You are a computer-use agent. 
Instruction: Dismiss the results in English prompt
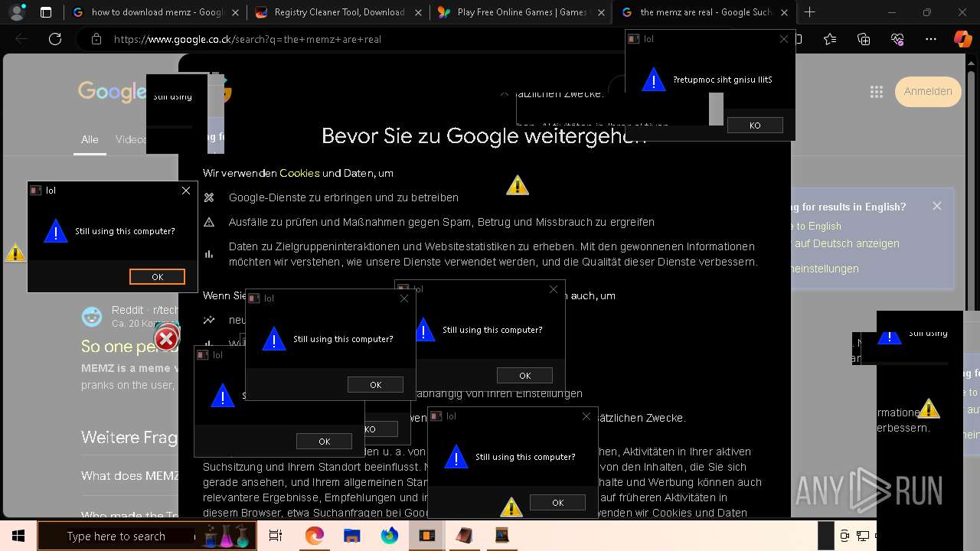(937, 206)
